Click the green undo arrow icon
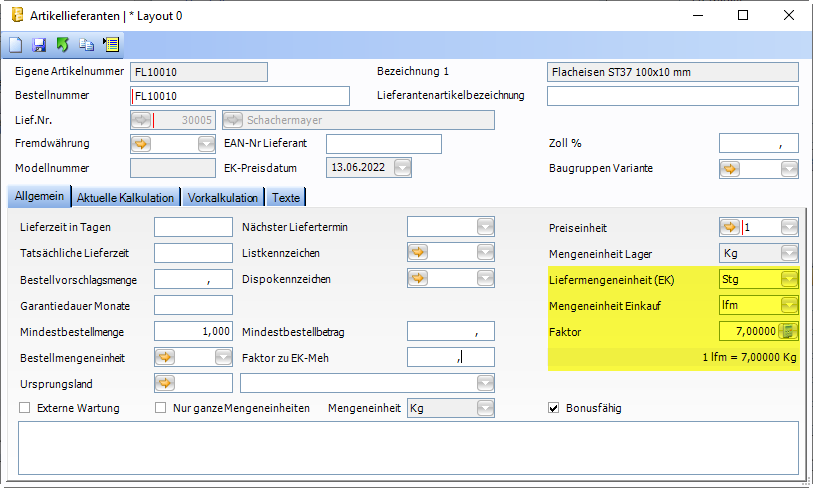This screenshot has width=813, height=488. tap(63, 45)
